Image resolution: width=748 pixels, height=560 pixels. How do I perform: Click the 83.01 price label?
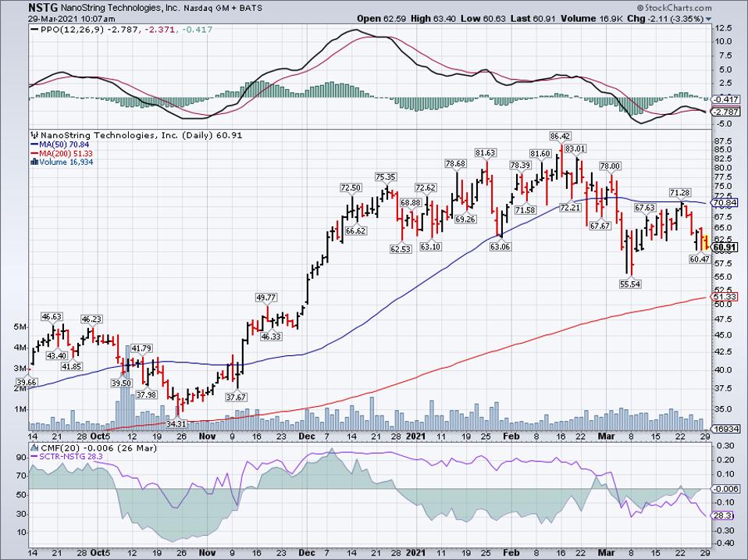point(575,149)
